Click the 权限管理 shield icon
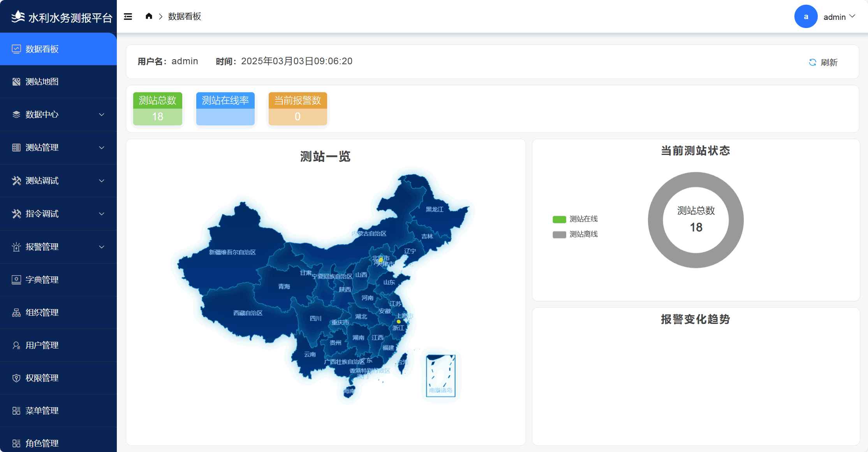Screen dimensions: 868x452 tap(16, 378)
